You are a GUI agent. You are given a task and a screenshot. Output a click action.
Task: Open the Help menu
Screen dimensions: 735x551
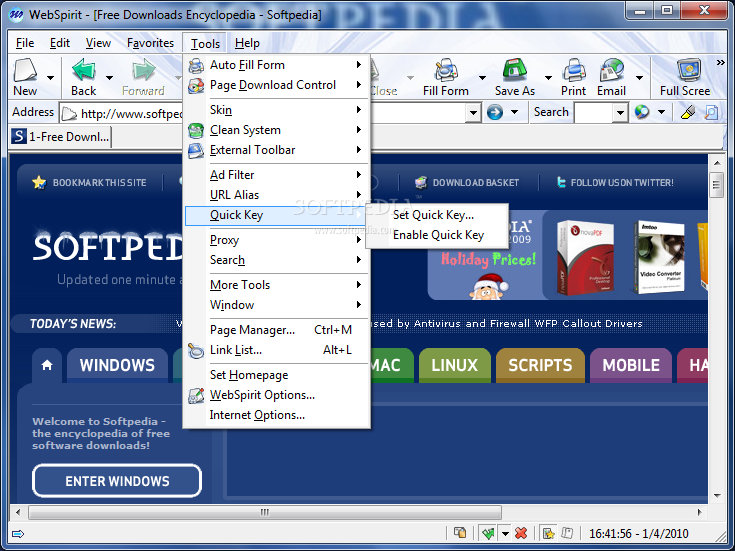[x=247, y=43]
